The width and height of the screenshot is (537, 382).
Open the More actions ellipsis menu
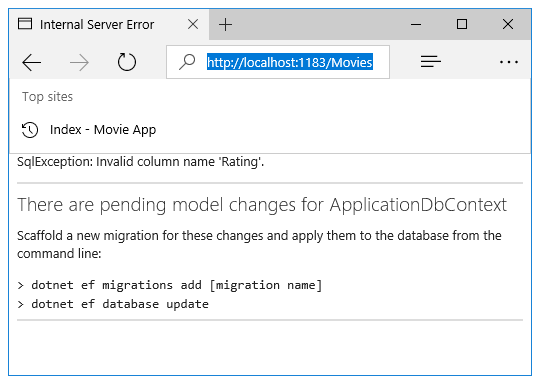click(x=509, y=62)
